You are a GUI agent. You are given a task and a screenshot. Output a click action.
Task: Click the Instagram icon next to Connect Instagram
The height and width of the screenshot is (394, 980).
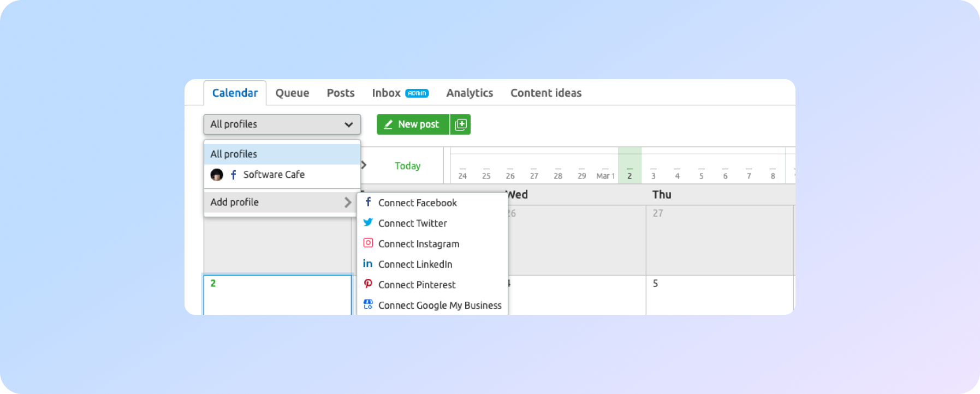coord(369,243)
